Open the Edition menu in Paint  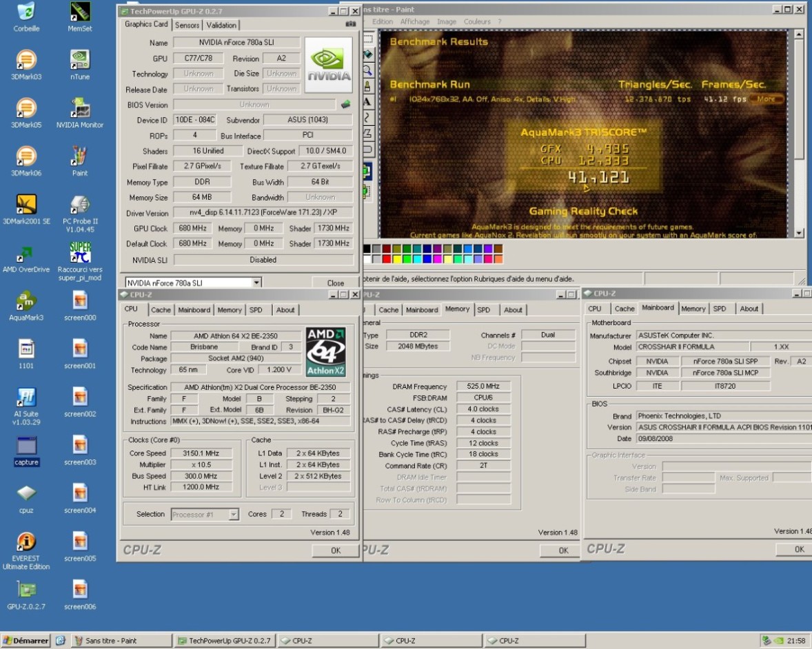tap(382, 22)
